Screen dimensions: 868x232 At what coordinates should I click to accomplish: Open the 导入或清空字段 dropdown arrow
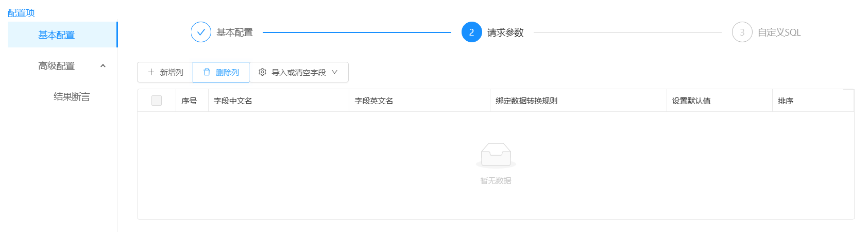[335, 72]
